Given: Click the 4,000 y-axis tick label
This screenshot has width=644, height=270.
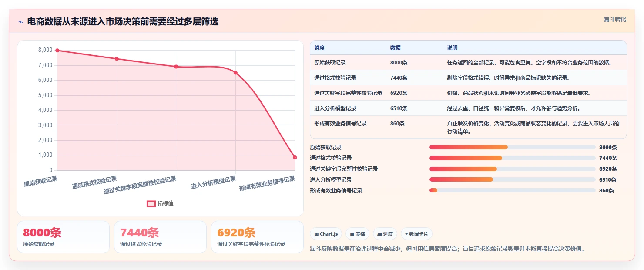Looking at the screenshot, I should tap(45, 110).
